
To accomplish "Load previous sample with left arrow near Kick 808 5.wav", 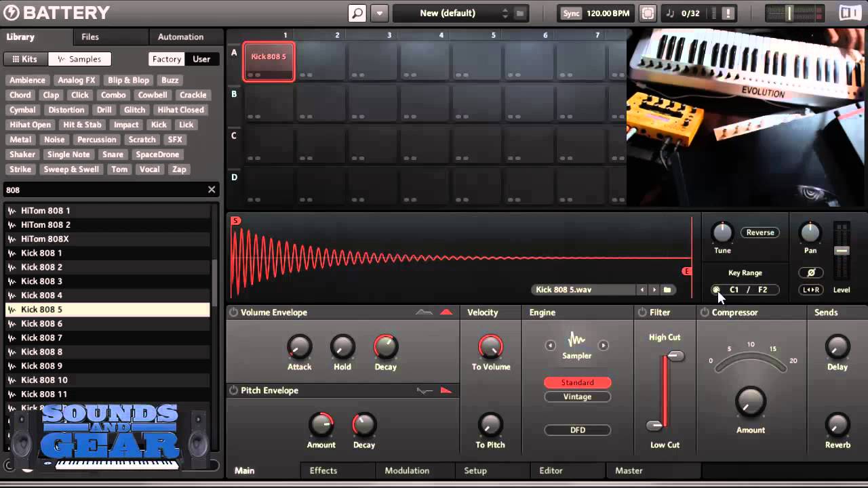I will 642,290.
